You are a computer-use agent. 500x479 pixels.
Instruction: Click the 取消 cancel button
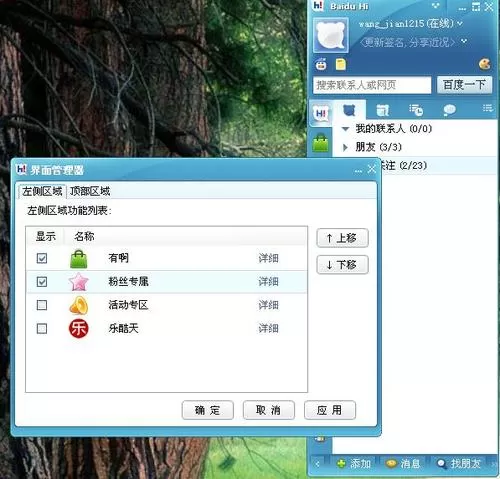pos(269,410)
